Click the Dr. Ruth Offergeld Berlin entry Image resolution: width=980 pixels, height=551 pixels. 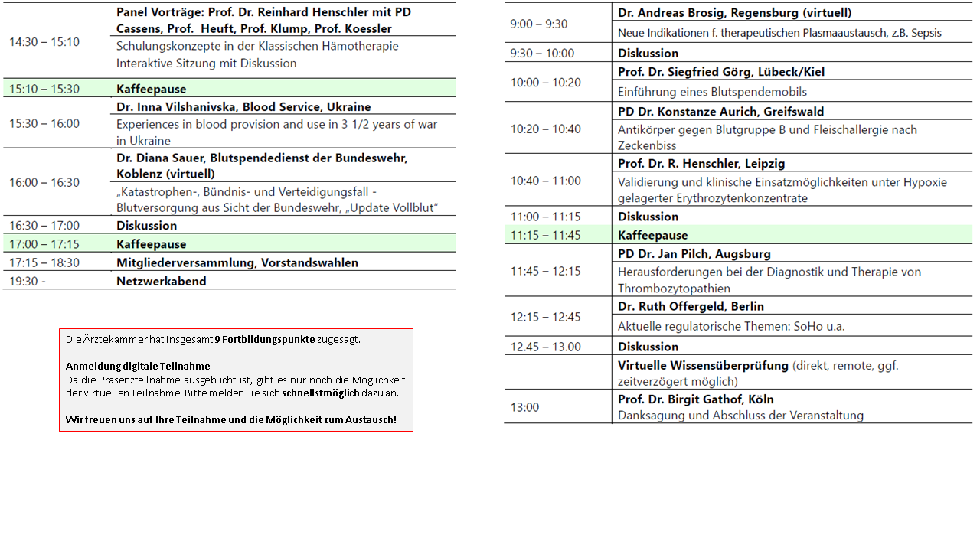tap(686, 306)
